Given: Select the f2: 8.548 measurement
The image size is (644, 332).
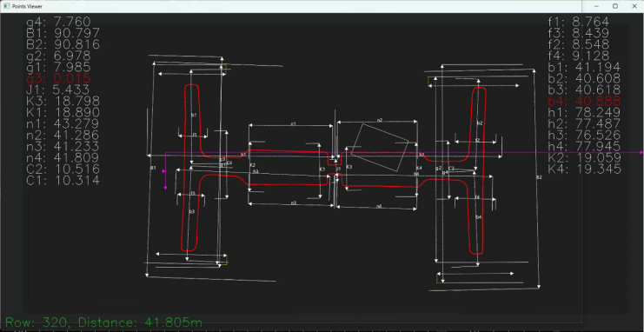Looking at the screenshot, I should (x=579, y=44).
